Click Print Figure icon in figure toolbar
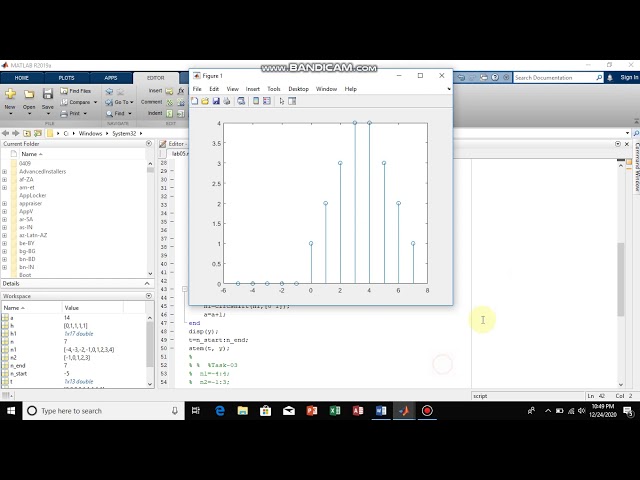 (x=227, y=101)
